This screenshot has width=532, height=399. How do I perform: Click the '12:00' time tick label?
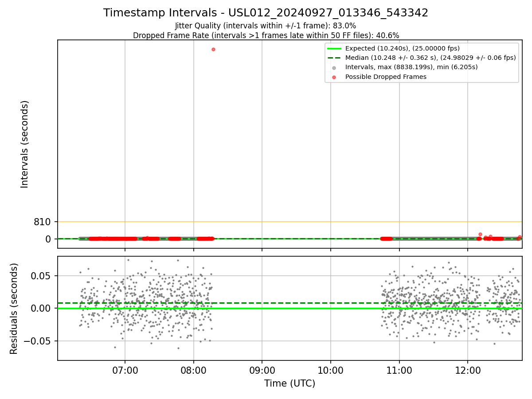pos(468,370)
